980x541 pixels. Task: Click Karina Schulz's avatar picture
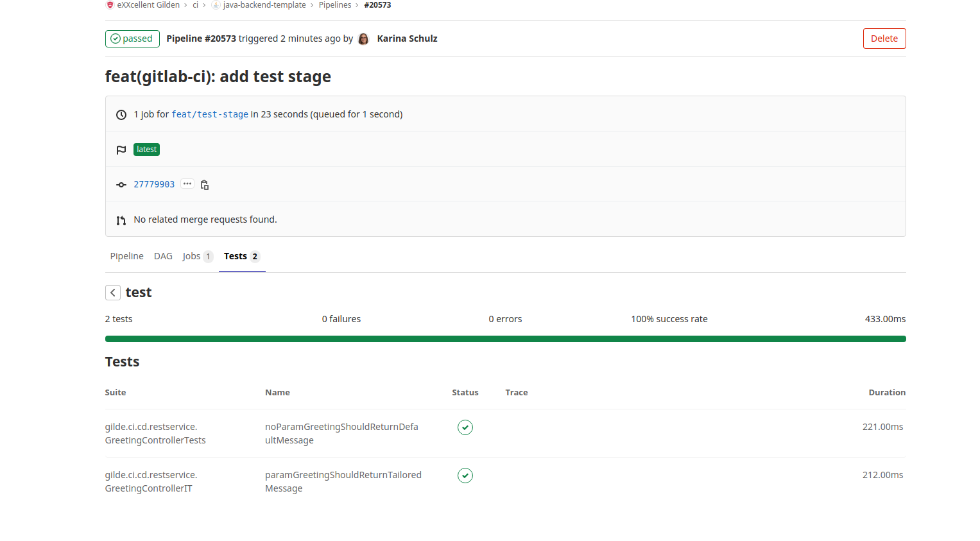pyautogui.click(x=363, y=39)
